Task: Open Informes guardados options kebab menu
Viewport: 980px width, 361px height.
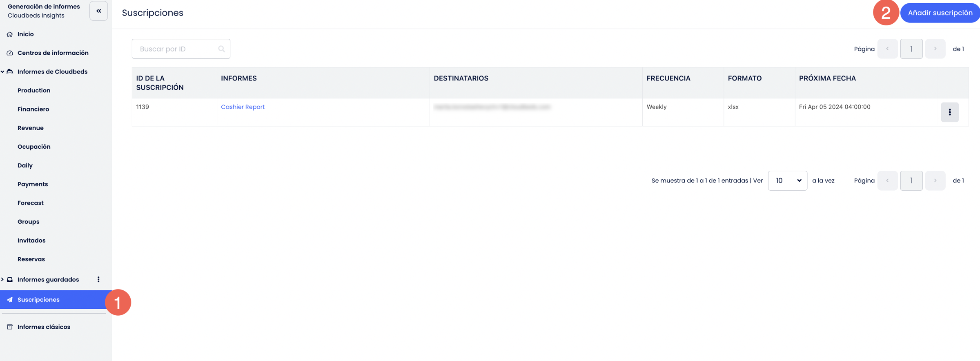Action: click(98, 279)
